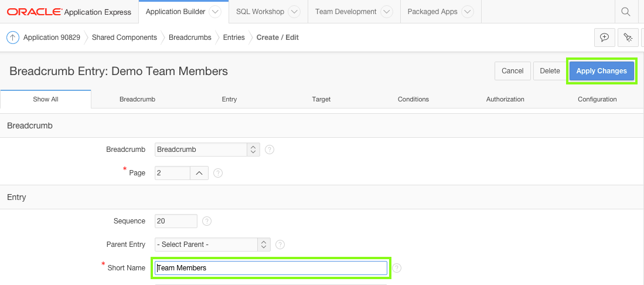Click into the Short Name text field

(271, 268)
